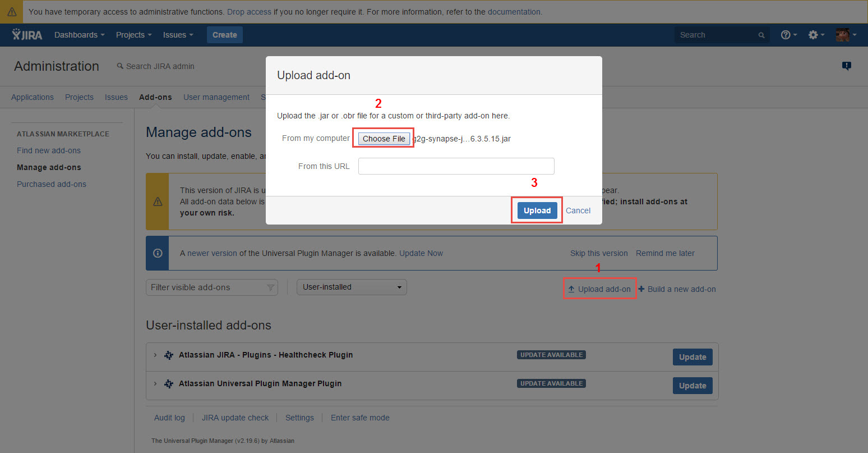
Task: Click the Drop access link
Action: [x=249, y=12]
